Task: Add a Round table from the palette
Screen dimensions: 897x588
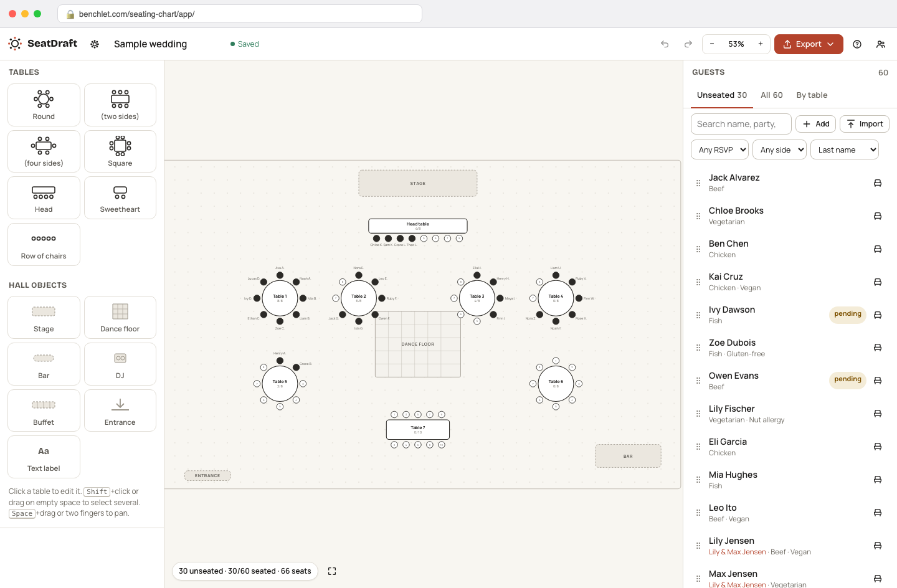Action: (44, 105)
